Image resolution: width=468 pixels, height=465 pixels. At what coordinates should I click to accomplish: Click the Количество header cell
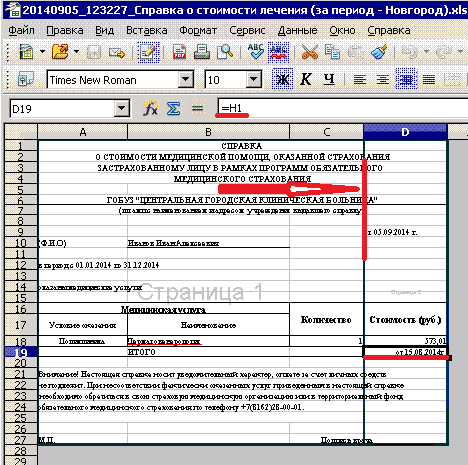(326, 319)
